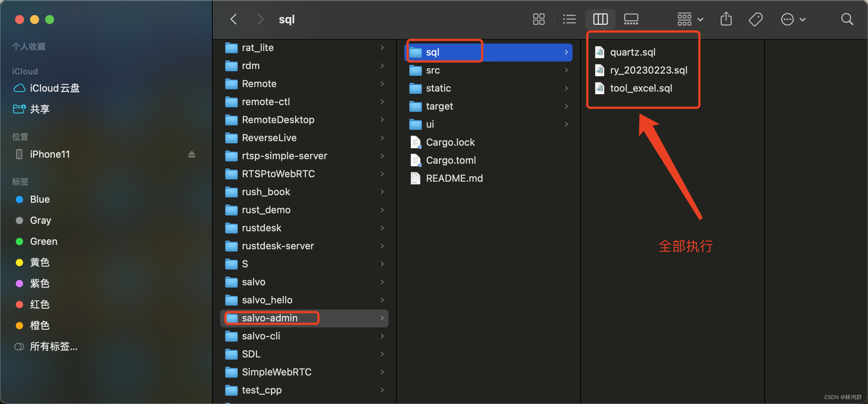This screenshot has height=404, width=868.
Task: Open 所有标签 at sidebar bottom
Action: [53, 346]
